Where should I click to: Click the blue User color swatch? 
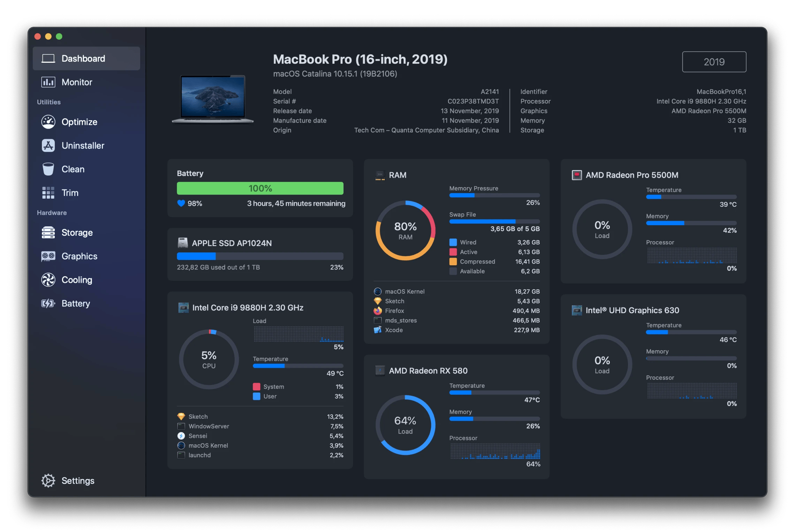pyautogui.click(x=257, y=396)
